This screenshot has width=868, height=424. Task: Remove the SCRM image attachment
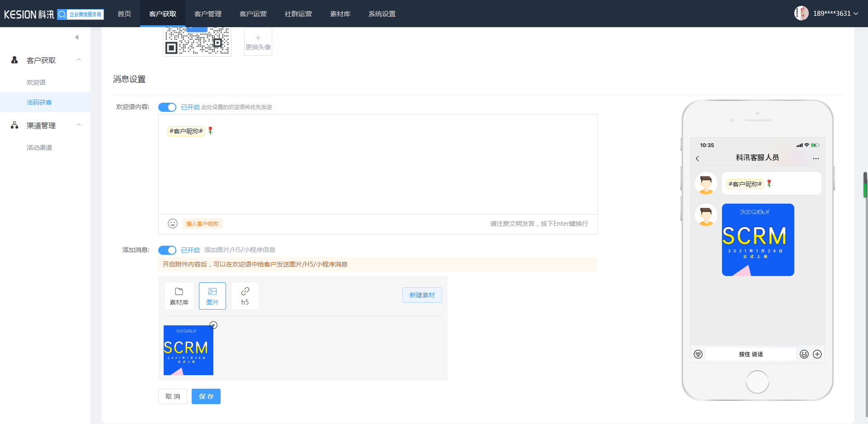tap(213, 325)
